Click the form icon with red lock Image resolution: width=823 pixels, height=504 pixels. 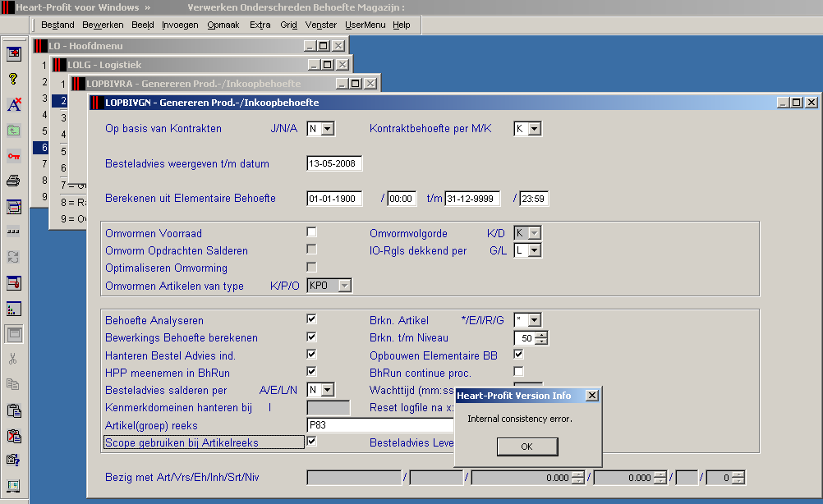[x=14, y=283]
